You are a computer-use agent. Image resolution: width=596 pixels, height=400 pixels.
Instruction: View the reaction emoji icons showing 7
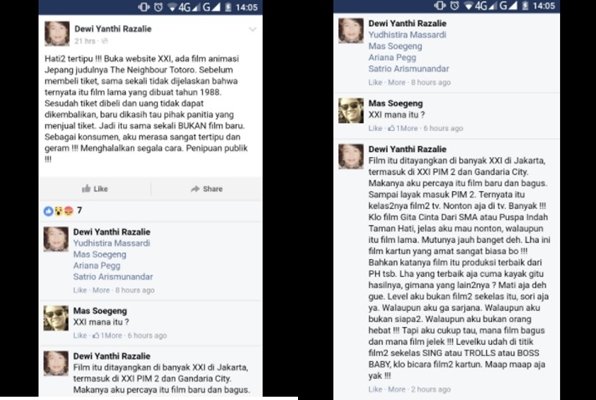(58, 211)
